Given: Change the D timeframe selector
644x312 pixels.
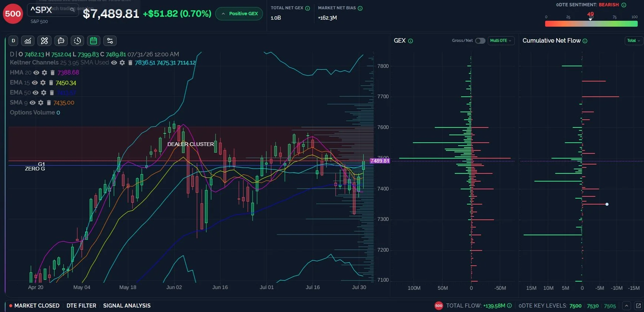Looking at the screenshot, I should (x=13, y=41).
